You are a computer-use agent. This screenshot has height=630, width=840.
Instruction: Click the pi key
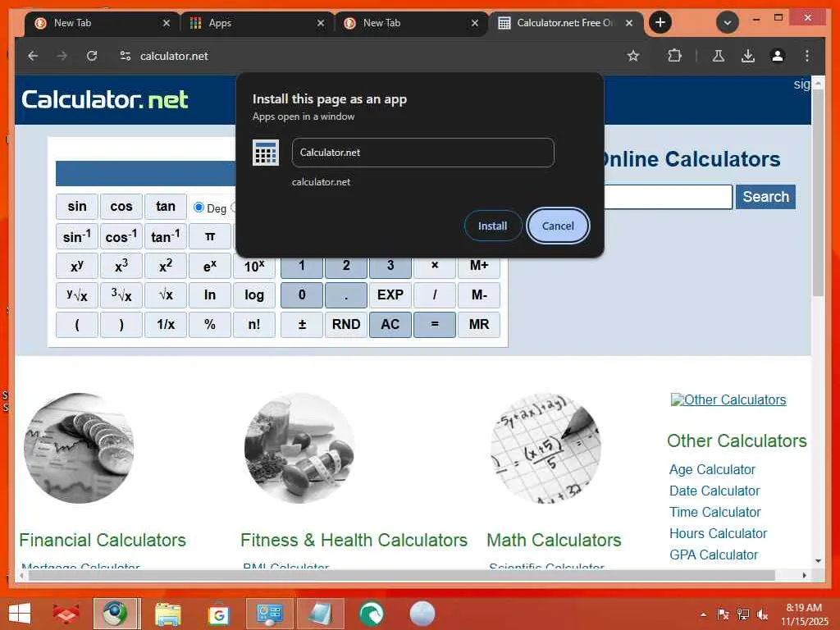[210, 236]
